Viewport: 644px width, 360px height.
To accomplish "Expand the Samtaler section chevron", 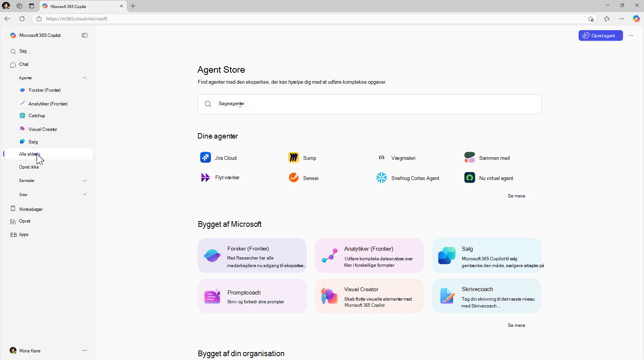I will [x=84, y=181].
